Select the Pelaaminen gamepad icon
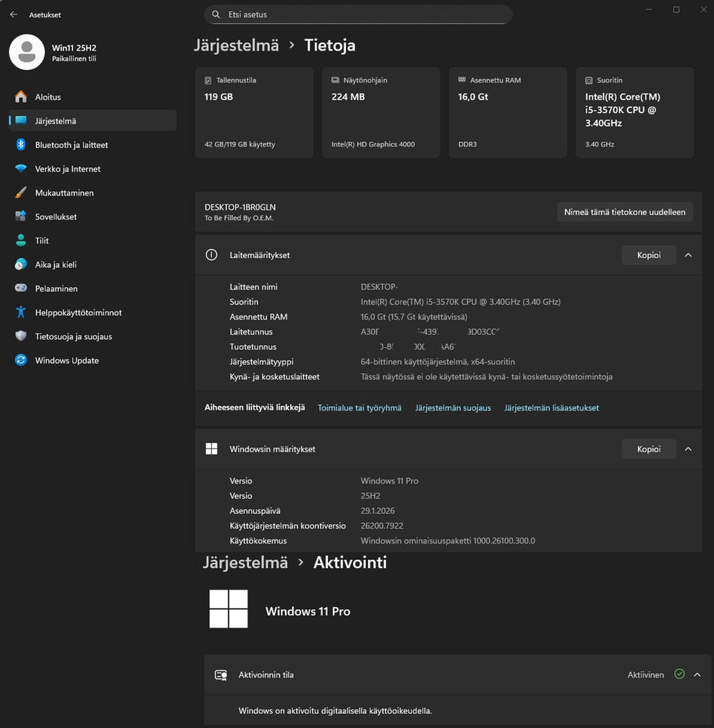Image resolution: width=714 pixels, height=728 pixels. point(21,289)
